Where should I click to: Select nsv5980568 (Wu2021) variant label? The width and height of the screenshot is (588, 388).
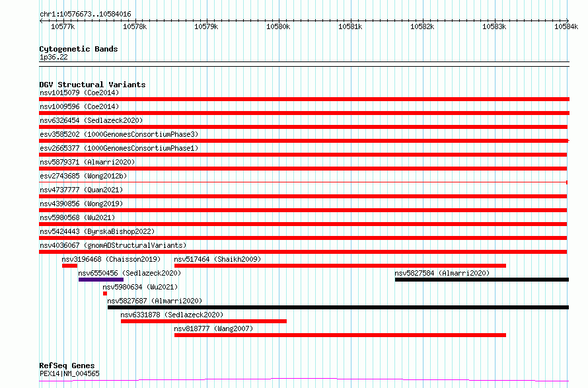coord(77,217)
